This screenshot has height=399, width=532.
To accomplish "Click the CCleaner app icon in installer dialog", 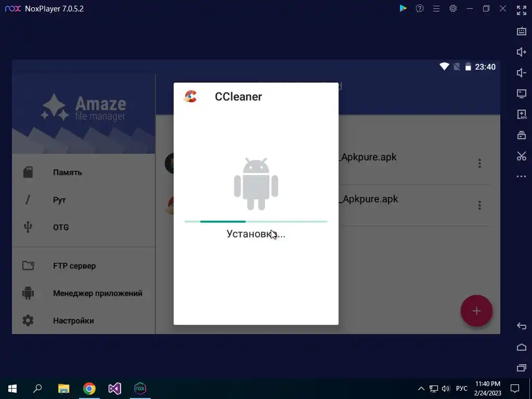I will [190, 96].
